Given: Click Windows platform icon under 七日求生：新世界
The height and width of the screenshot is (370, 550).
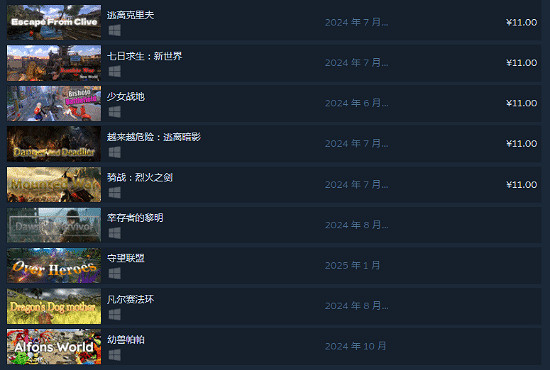Looking at the screenshot, I should point(115,71).
